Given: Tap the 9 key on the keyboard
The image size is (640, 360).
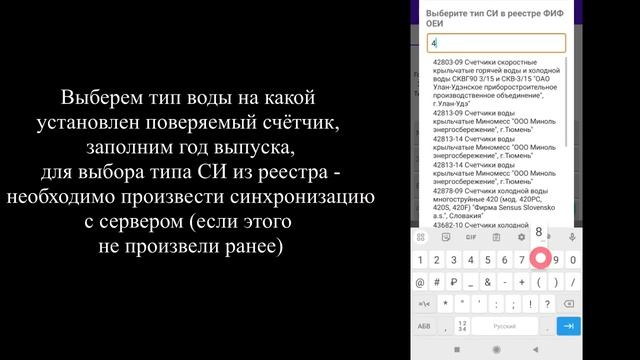Looking at the screenshot, I should point(556,260).
